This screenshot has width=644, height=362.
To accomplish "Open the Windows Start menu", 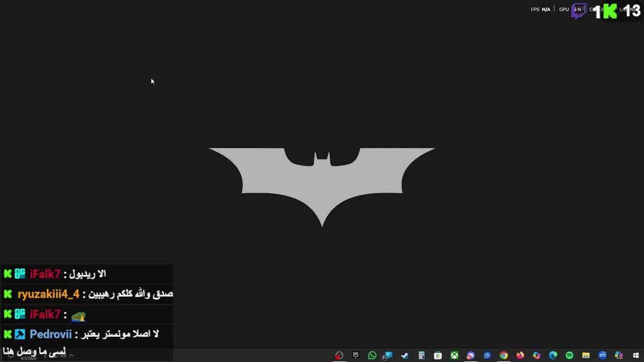I will point(636,355).
